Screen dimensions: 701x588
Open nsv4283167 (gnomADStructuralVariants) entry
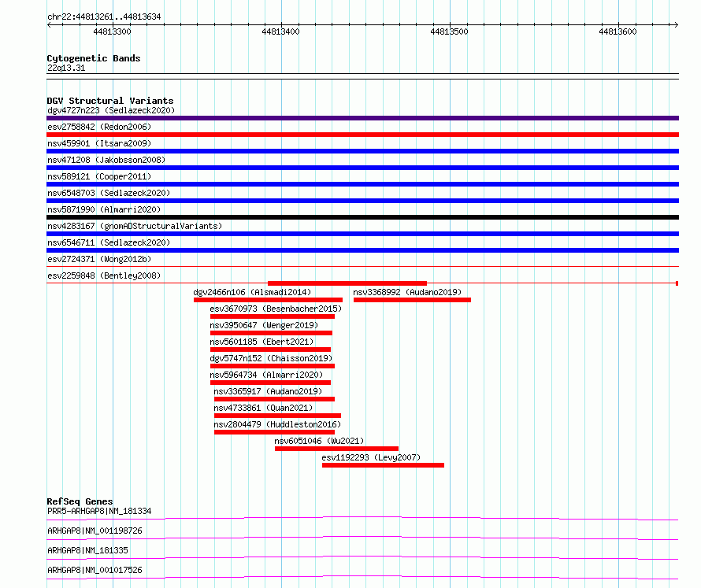(135, 226)
